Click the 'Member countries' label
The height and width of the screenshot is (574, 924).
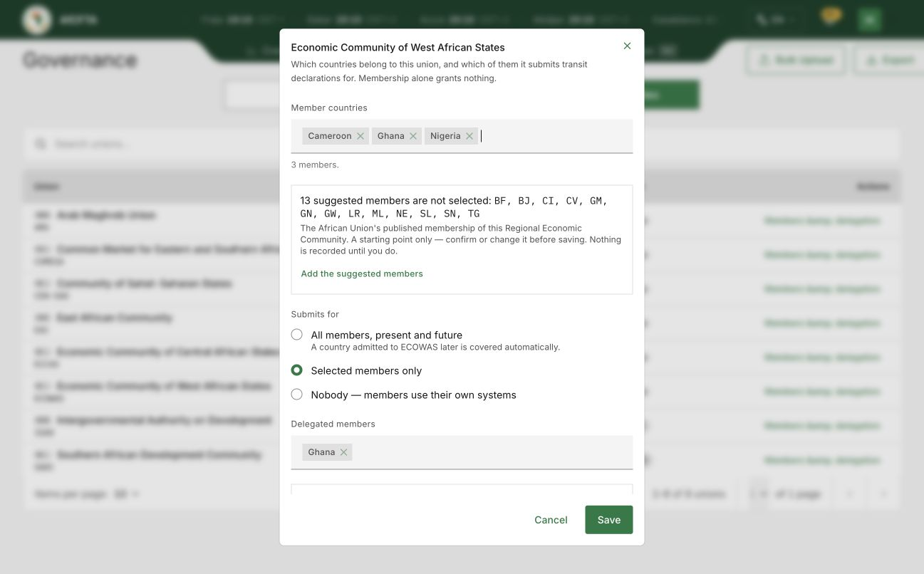pyautogui.click(x=329, y=108)
